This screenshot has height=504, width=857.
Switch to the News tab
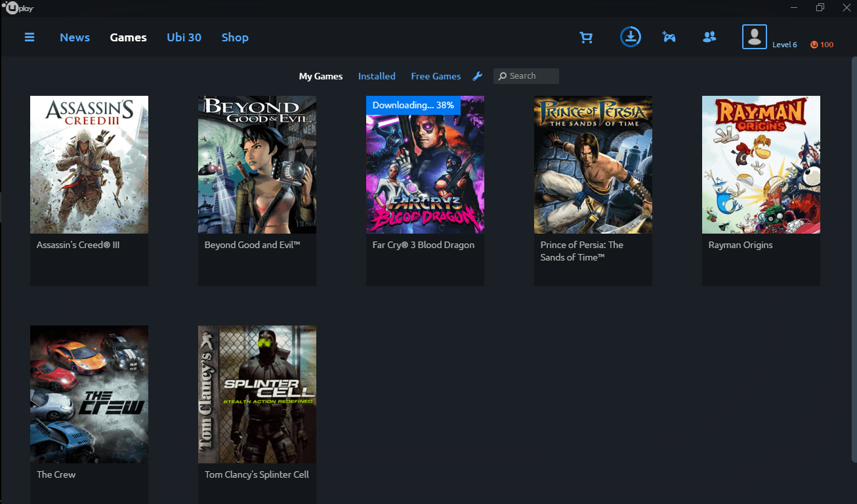click(75, 37)
